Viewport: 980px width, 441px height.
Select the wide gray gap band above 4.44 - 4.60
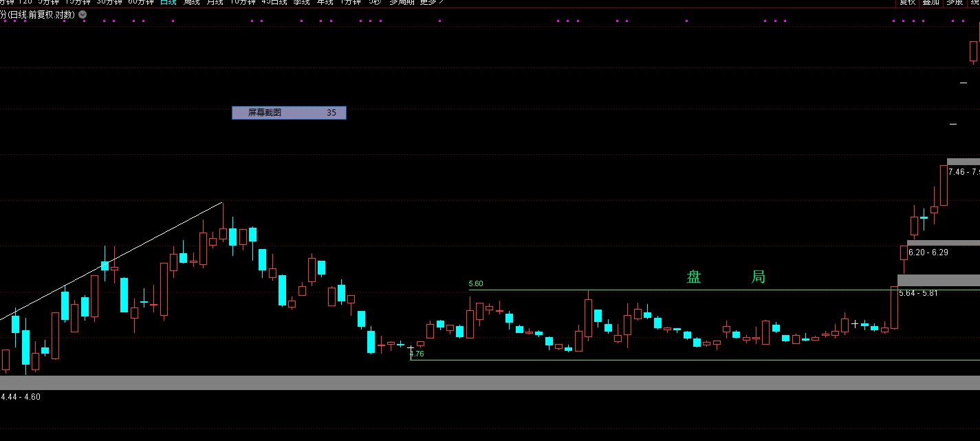coord(490,383)
